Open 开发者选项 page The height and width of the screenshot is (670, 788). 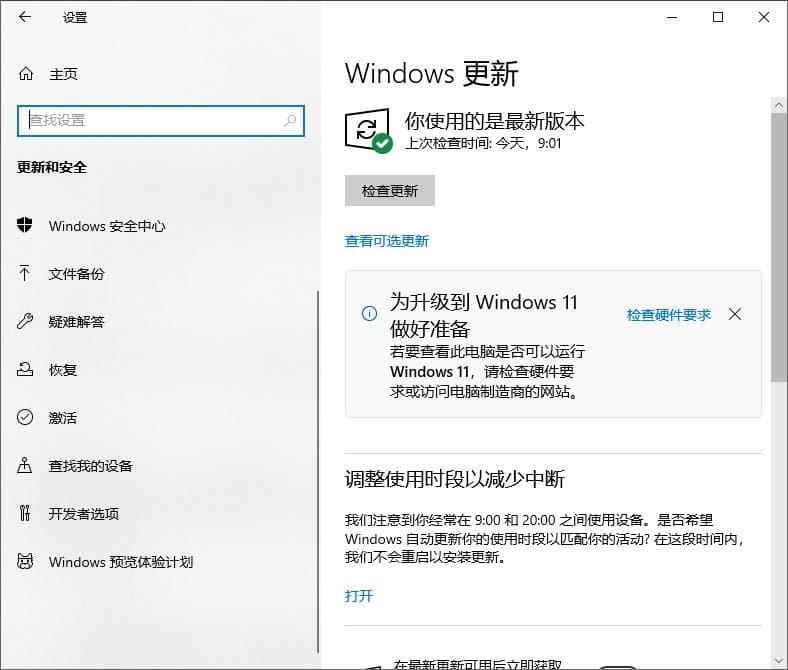84,514
